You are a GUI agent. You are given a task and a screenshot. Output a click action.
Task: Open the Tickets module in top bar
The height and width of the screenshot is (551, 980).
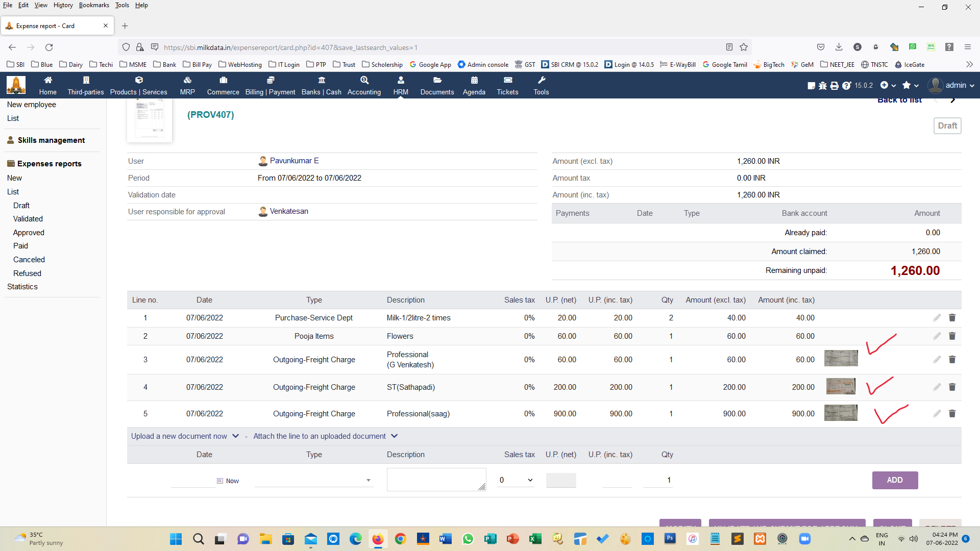pos(507,85)
